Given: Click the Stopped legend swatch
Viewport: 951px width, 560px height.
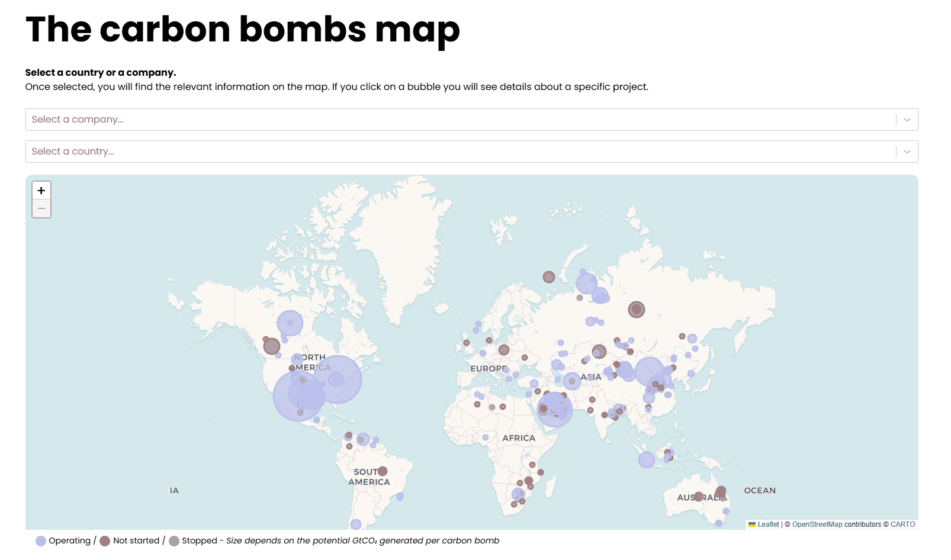Looking at the screenshot, I should [x=174, y=541].
